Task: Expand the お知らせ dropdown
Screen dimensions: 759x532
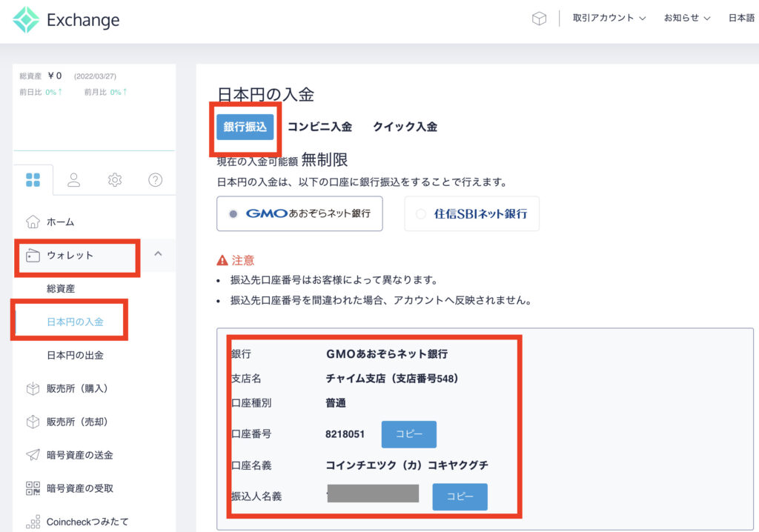Action: pyautogui.click(x=687, y=18)
